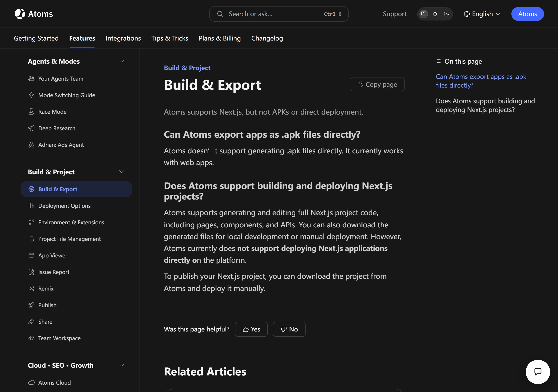Click the search magnifier icon

pyautogui.click(x=220, y=14)
